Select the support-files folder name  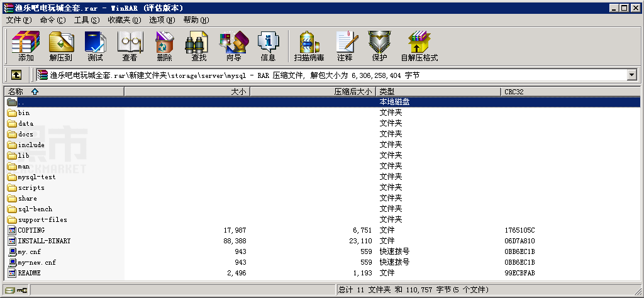43,219
